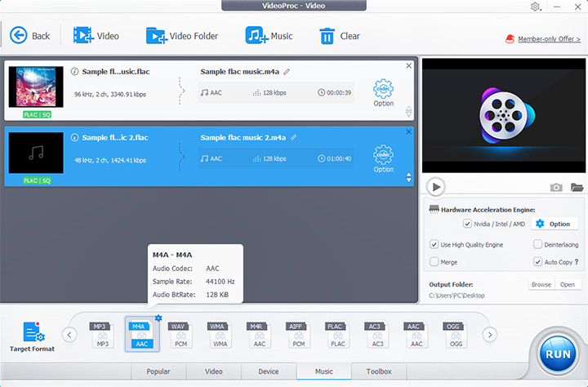Toggle Nvidia / Intel / AMD checkbox
Viewport: 588px width, 387px height.
(x=467, y=224)
